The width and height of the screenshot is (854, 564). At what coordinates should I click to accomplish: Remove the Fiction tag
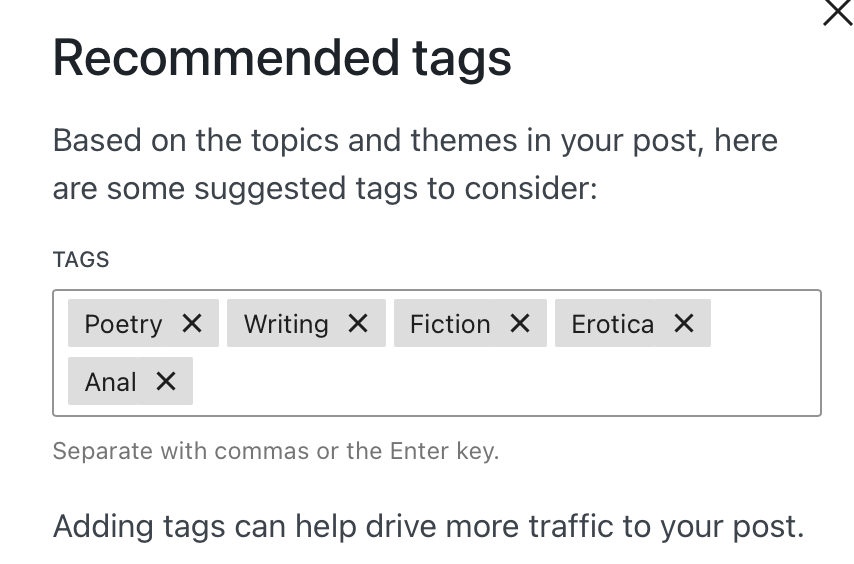click(x=520, y=323)
